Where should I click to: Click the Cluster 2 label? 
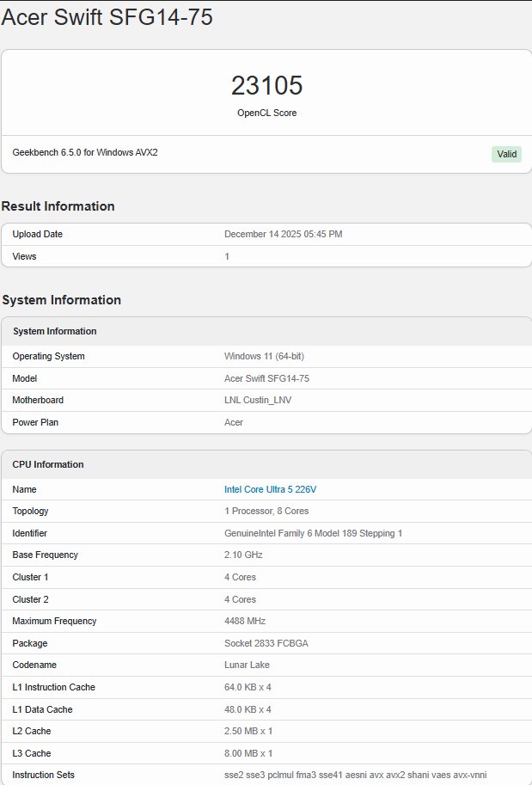(x=31, y=599)
